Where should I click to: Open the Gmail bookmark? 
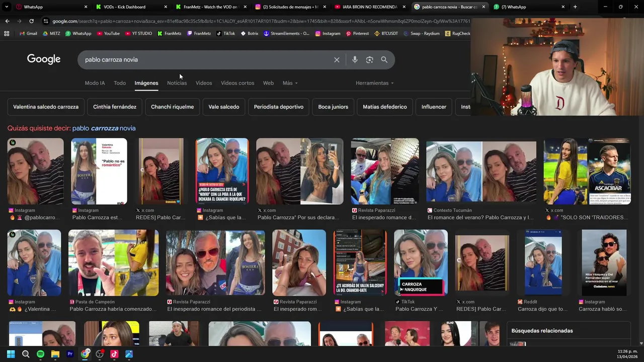coord(28,34)
